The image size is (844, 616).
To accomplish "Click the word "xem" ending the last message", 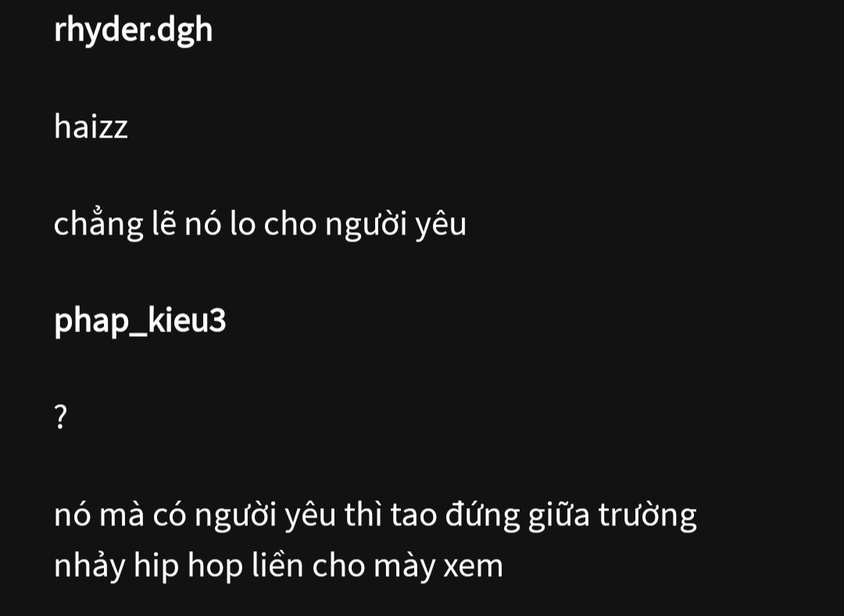I will (473, 567).
